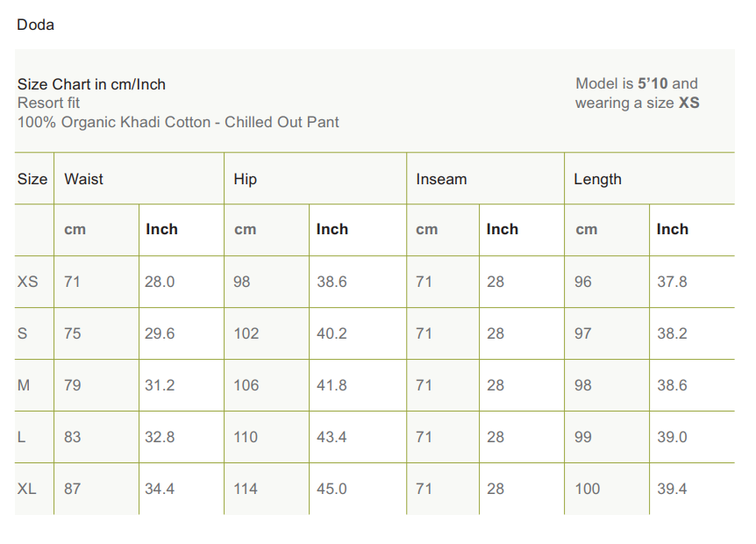The width and height of the screenshot is (756, 544).
Task: Click waist value 75 in S row
Action: [x=72, y=333]
